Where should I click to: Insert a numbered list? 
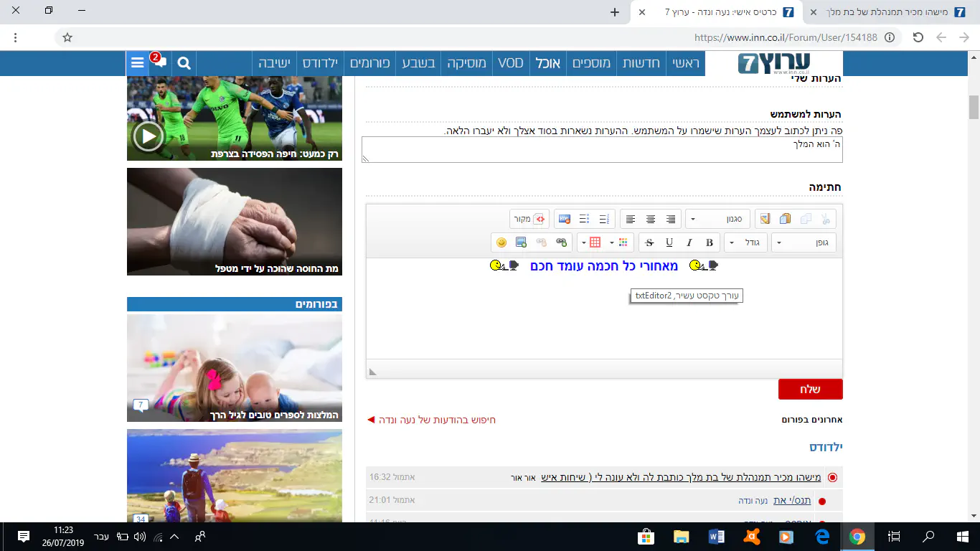click(605, 219)
